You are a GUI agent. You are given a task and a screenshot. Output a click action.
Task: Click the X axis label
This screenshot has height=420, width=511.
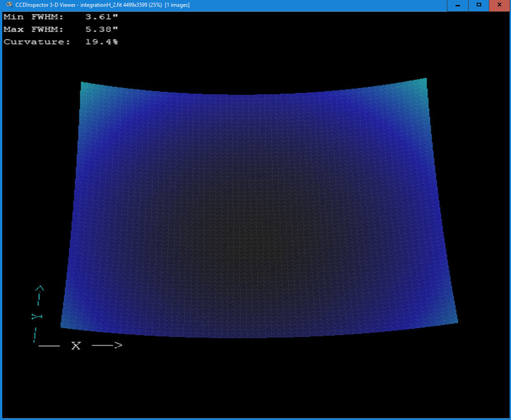[x=76, y=346]
